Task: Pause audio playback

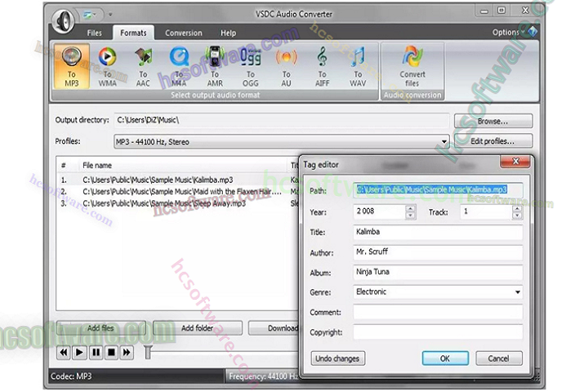Action: [96, 352]
